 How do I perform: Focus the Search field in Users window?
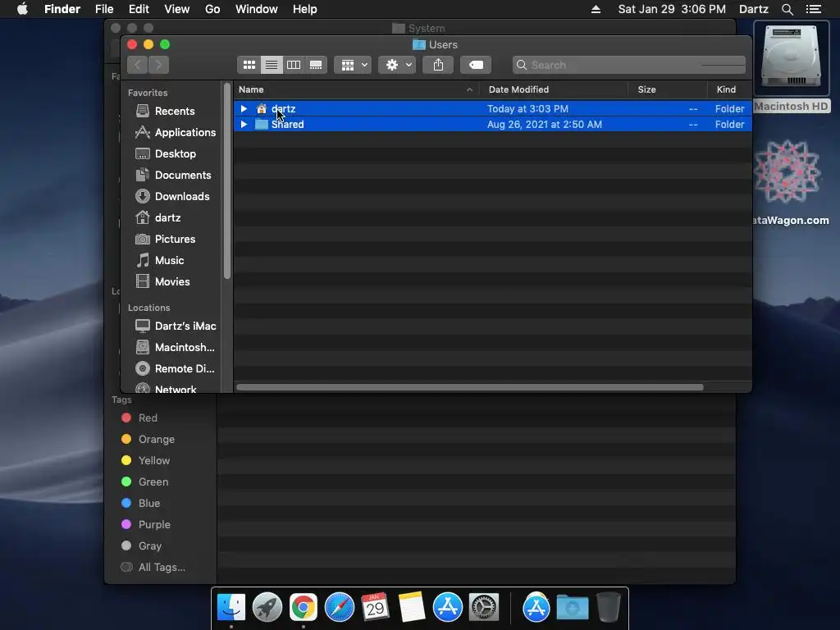(x=629, y=65)
